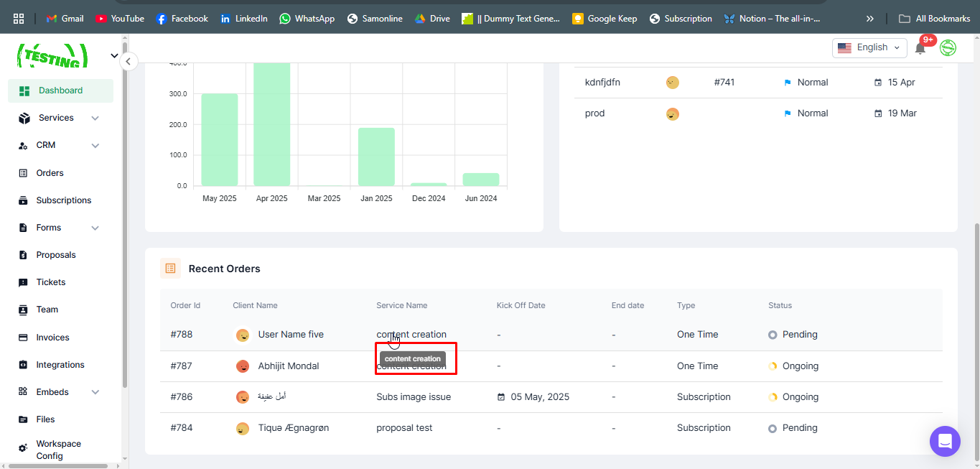Expand the Embeds submenu chevron
This screenshot has height=469, width=980.
tap(95, 392)
